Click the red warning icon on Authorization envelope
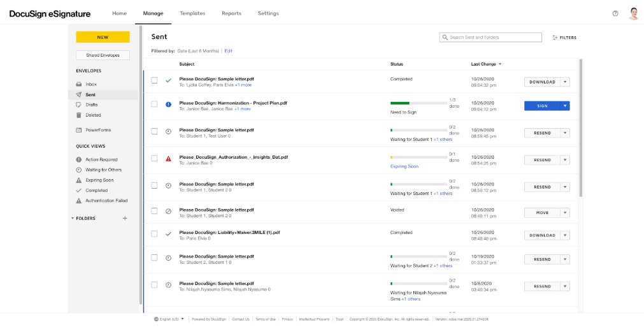The image size is (644, 332). 168,159
